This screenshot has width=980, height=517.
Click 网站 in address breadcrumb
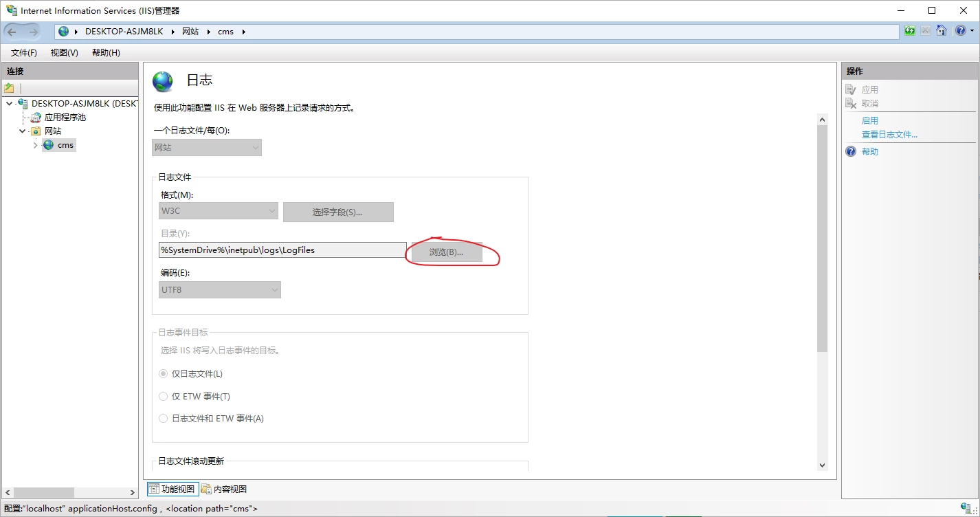190,32
